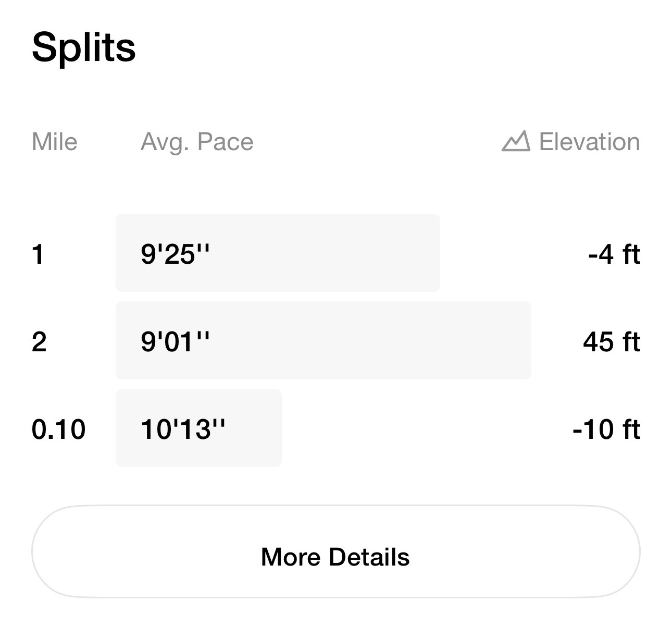Click the Elevation column label text
The height and width of the screenshot is (626, 672).
[x=589, y=142]
